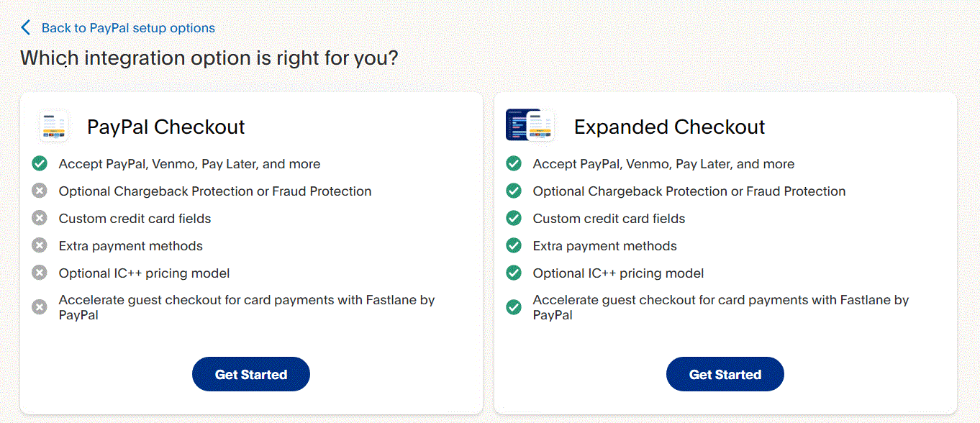Click gray X beside PayPal Checkout IC++ pricing

click(x=40, y=273)
